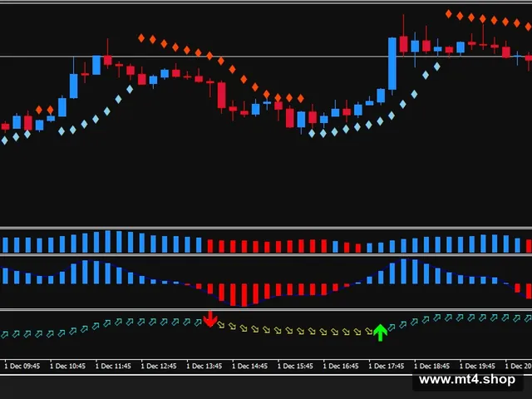Click the "1 Dec 13:45" time label
This screenshot has height=399, width=532.
coord(204,366)
